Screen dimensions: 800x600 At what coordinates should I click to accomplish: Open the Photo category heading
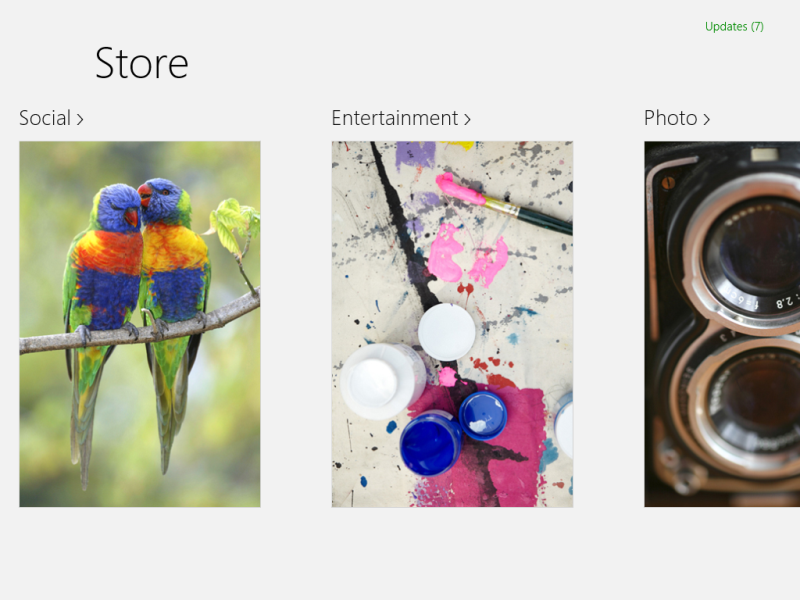[x=670, y=118]
